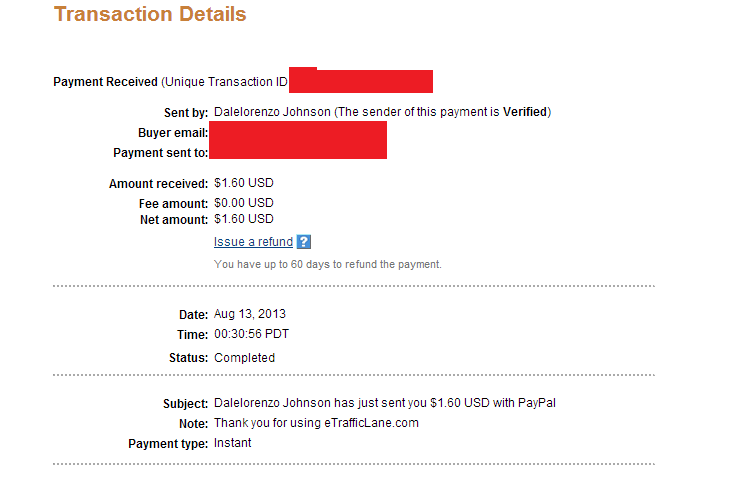The image size is (742, 491).
Task: Click the Transaction Details heading
Action: 150,14
